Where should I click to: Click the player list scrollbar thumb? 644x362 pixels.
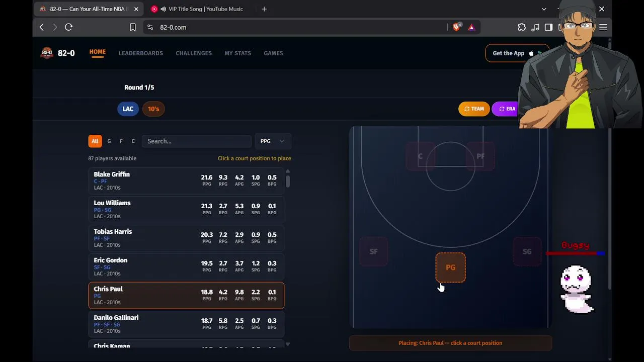(288, 181)
